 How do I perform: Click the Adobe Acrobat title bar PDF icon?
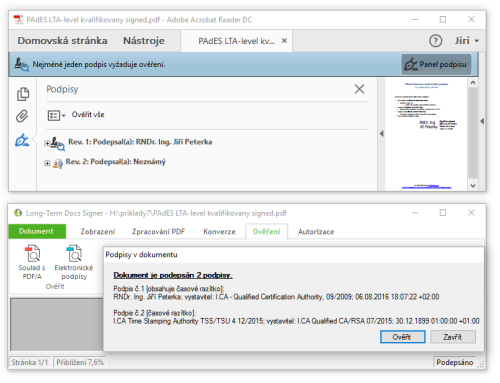pyautogui.click(x=18, y=19)
